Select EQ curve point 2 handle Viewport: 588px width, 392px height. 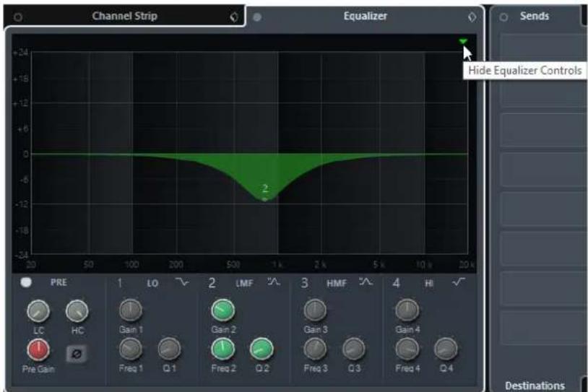tap(265, 199)
